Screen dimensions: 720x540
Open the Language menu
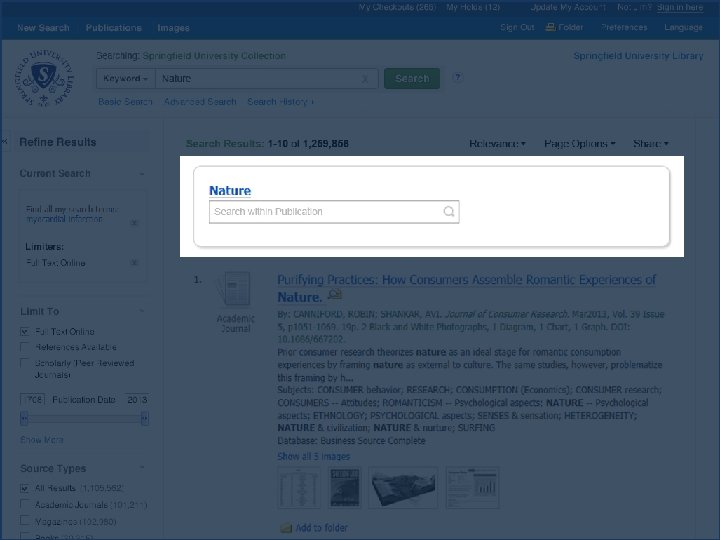tap(683, 28)
